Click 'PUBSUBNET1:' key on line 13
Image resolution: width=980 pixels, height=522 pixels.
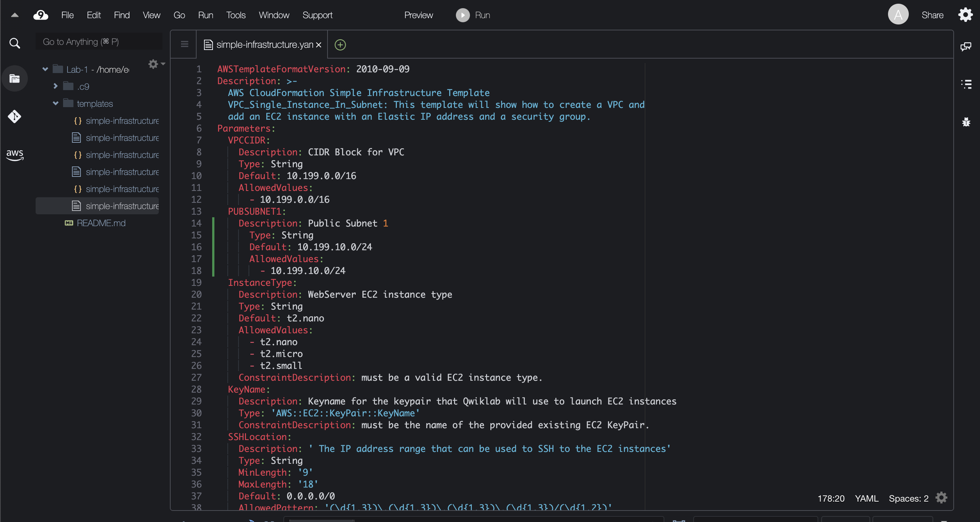point(257,211)
